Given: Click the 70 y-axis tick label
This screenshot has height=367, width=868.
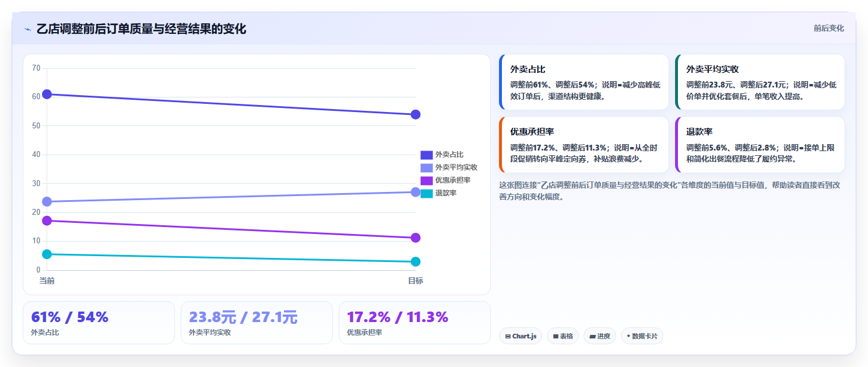Looking at the screenshot, I should point(36,68).
